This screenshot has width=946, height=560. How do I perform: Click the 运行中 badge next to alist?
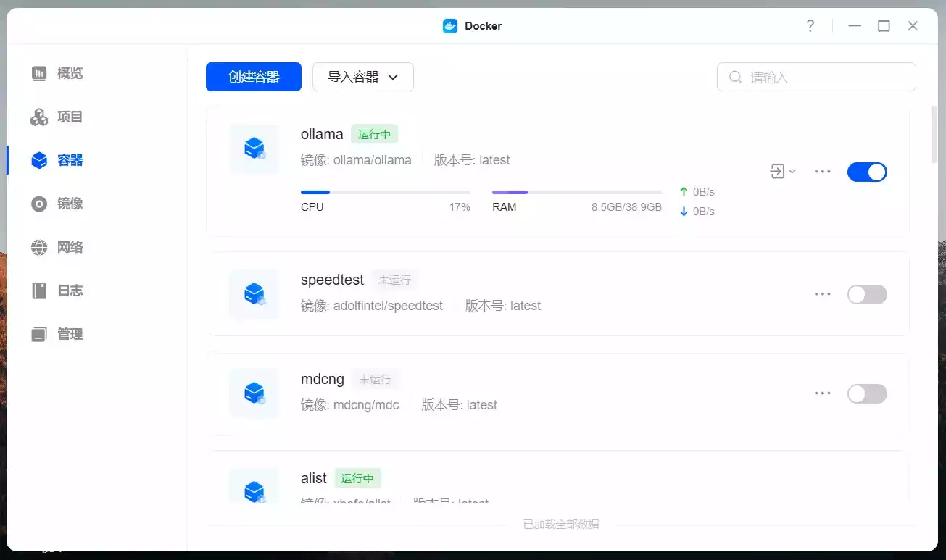(357, 478)
